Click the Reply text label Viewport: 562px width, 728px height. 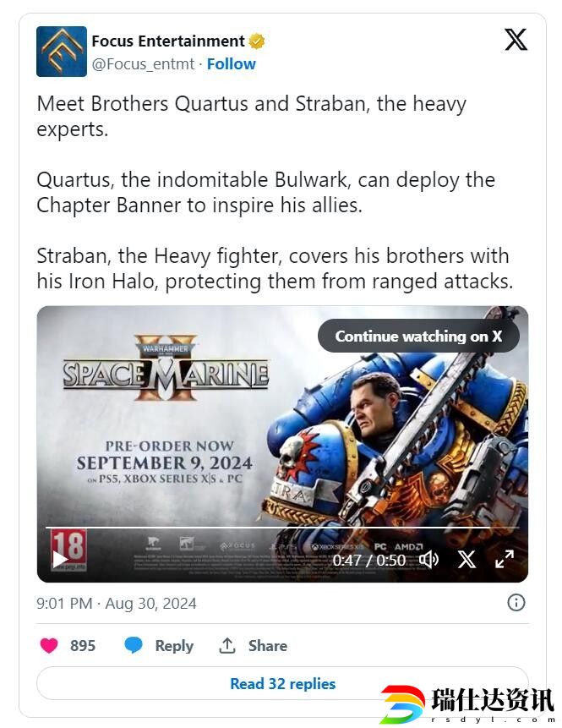(174, 645)
